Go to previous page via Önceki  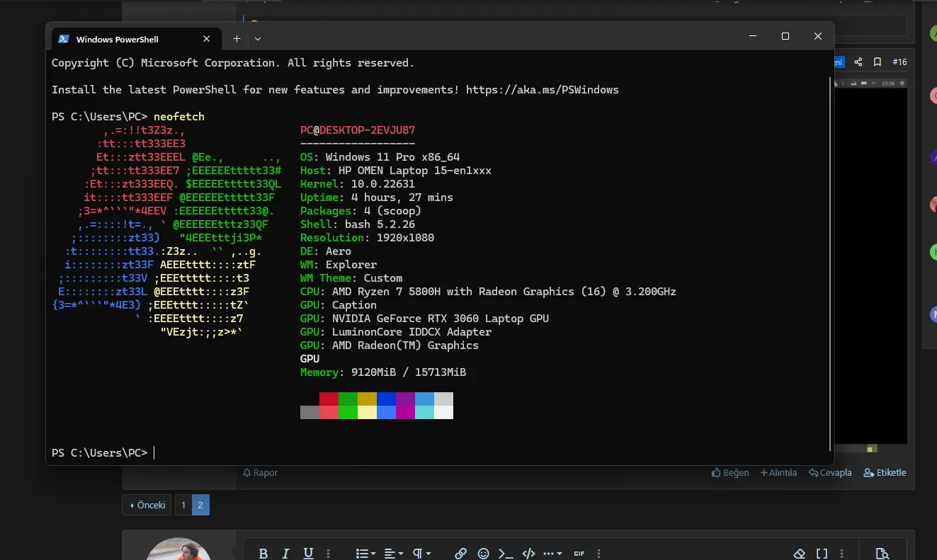(147, 505)
